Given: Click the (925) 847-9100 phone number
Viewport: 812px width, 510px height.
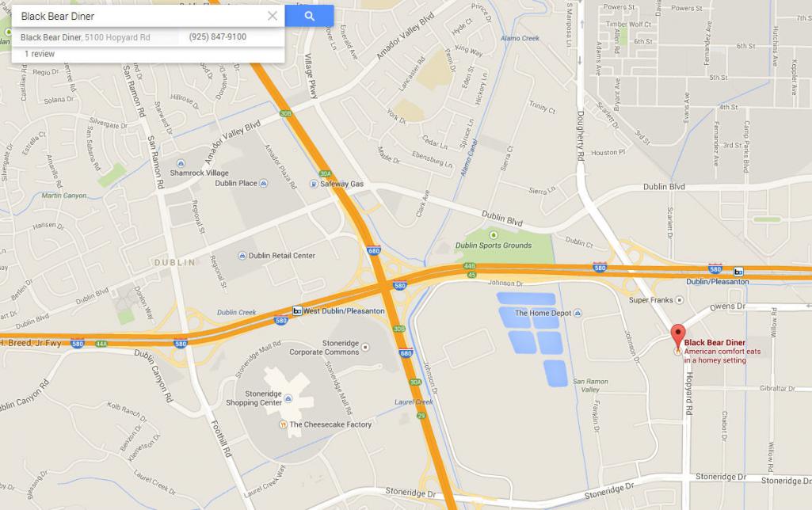Looking at the screenshot, I should pos(218,36).
